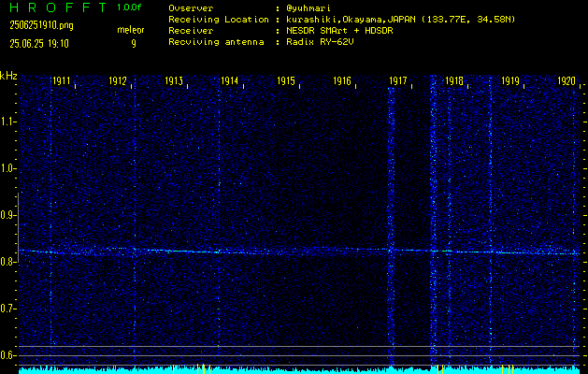This screenshot has height=374, width=588.
Task: Select the file name 2506251910.png
Action: (x=41, y=25)
